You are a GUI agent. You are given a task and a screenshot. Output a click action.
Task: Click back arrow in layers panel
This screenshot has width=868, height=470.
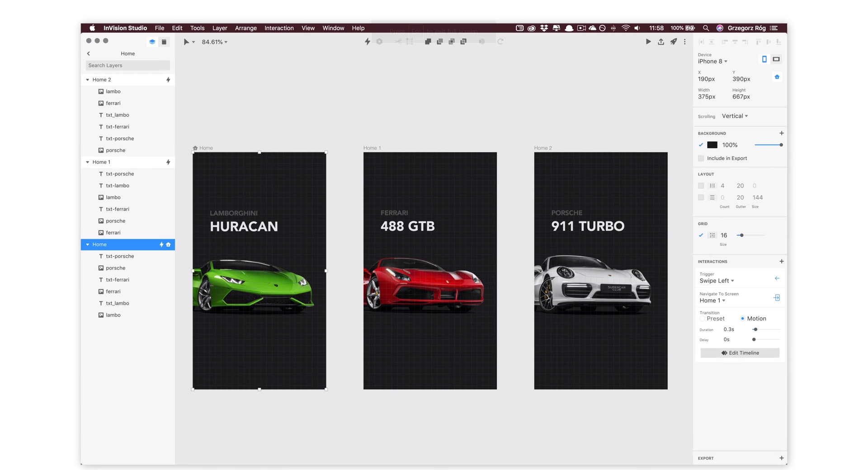(x=89, y=53)
